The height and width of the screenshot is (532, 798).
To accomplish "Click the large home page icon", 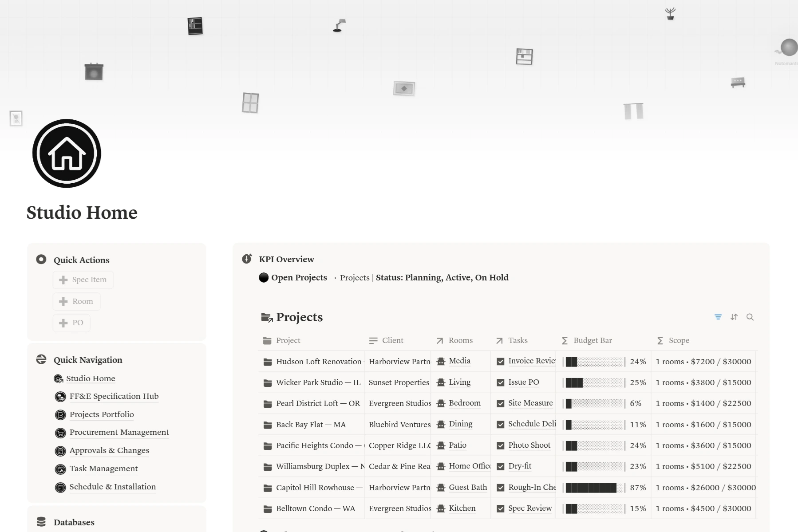I will point(67,154).
